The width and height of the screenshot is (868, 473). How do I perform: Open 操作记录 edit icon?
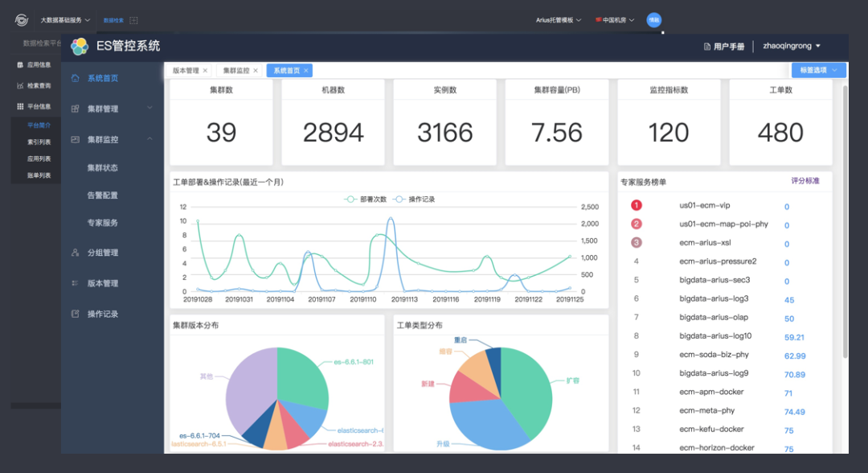click(x=76, y=314)
